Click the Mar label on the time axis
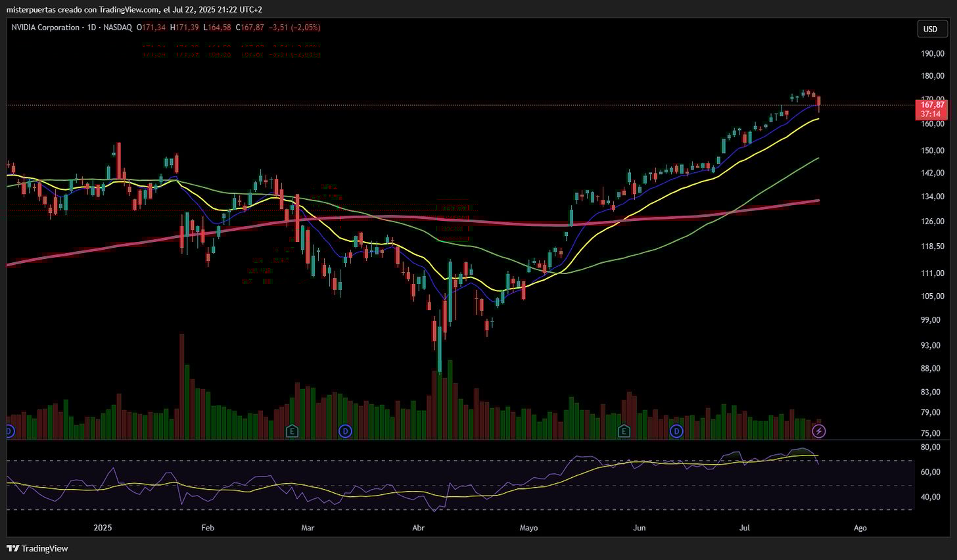The image size is (957, 560). click(x=308, y=528)
